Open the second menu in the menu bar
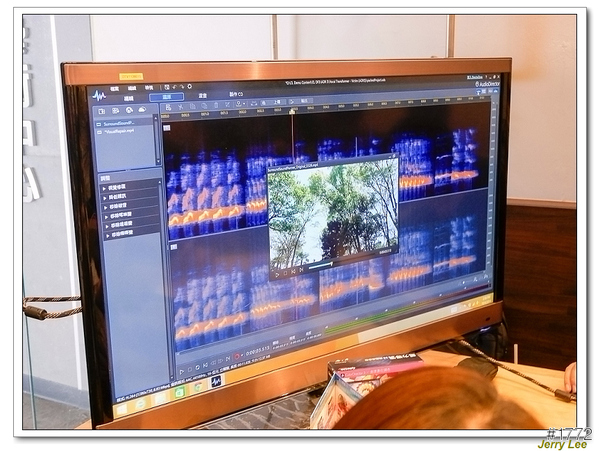This screenshot has height=451, width=600. pos(132,88)
